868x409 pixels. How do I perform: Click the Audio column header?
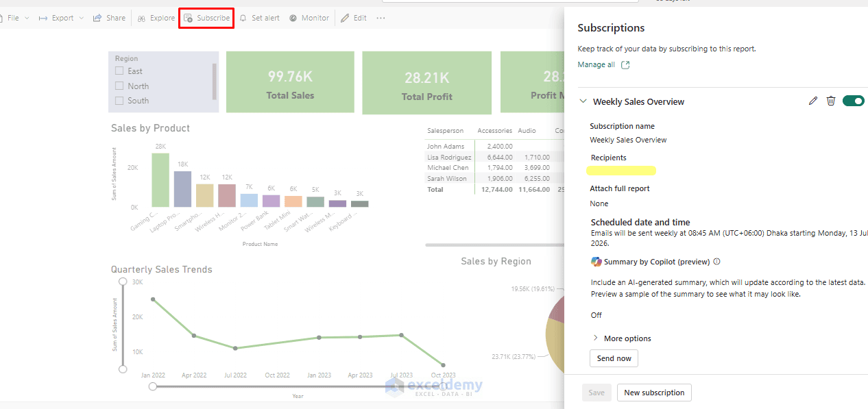click(527, 130)
